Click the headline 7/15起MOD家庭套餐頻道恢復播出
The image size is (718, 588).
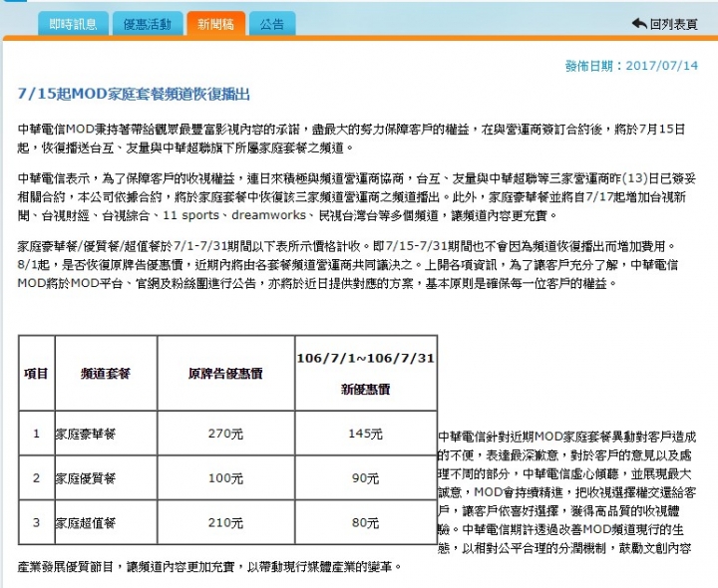(134, 94)
